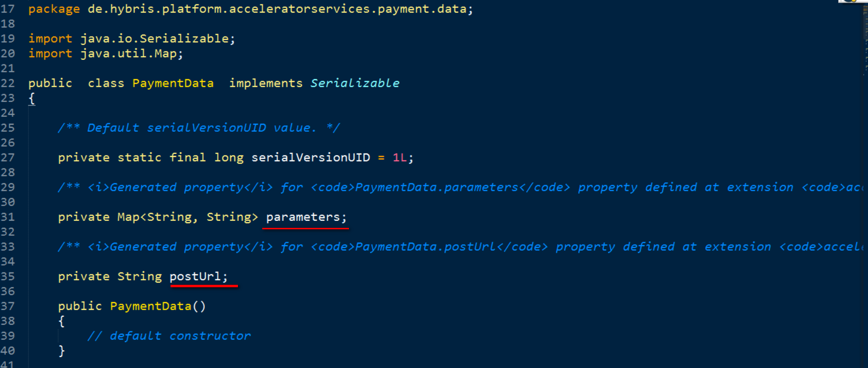The height and width of the screenshot is (368, 868).
Task: Click the PaymentData() constructor name
Action: [x=151, y=306]
